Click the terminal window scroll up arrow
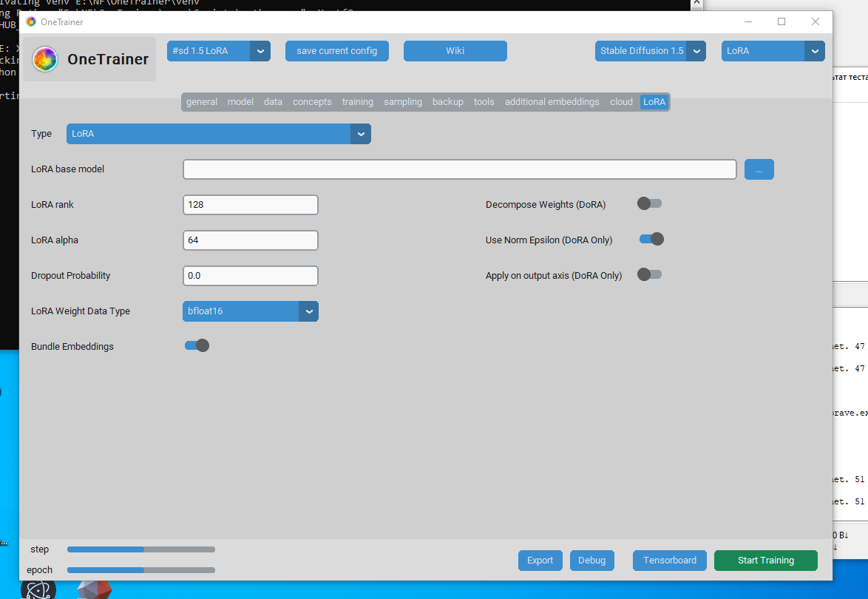 click(x=697, y=4)
